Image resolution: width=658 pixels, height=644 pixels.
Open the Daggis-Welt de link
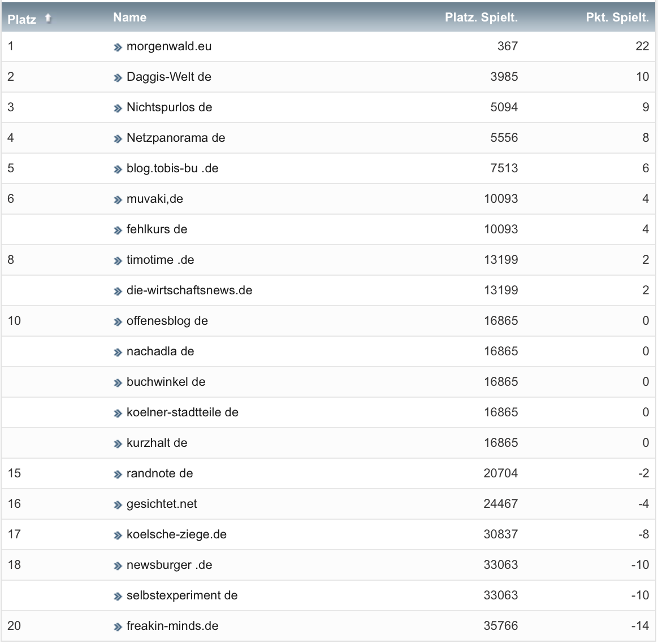click(168, 77)
